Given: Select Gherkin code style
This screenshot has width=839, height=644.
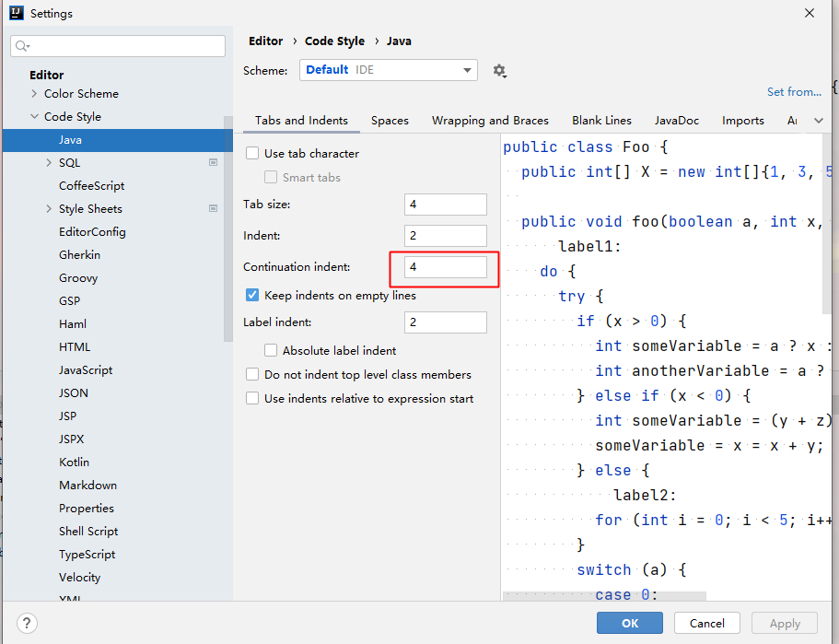Looking at the screenshot, I should pos(79,255).
